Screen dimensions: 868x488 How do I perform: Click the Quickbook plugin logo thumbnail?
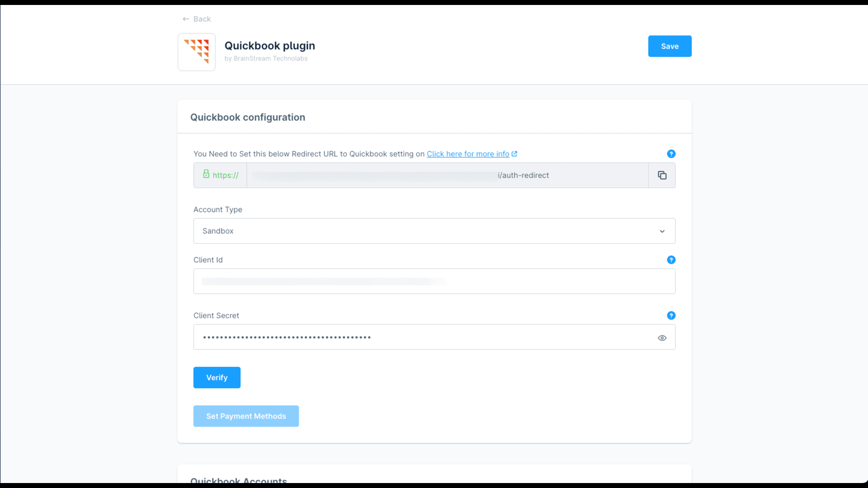tap(197, 52)
